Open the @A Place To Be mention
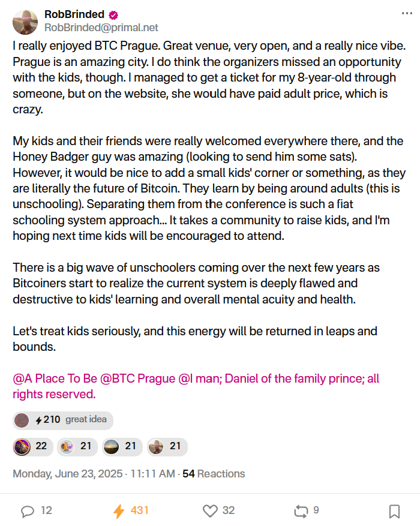This screenshot has height=526, width=420. point(55,378)
